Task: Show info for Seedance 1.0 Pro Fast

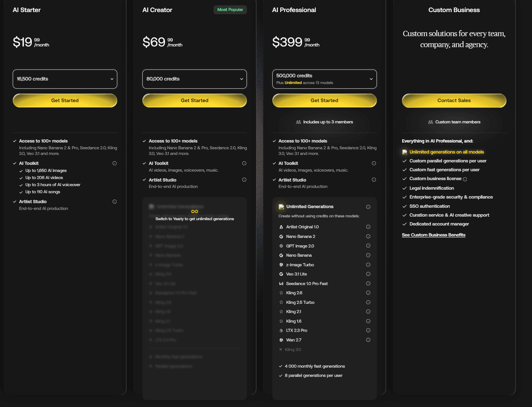Action: point(368,284)
